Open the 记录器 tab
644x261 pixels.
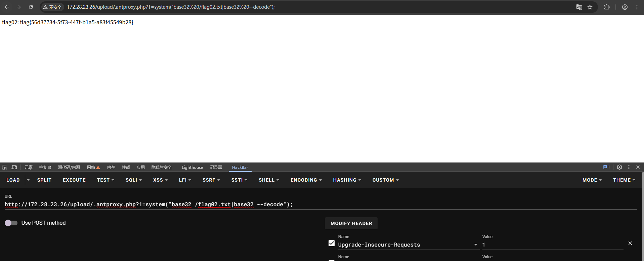[x=216, y=167]
